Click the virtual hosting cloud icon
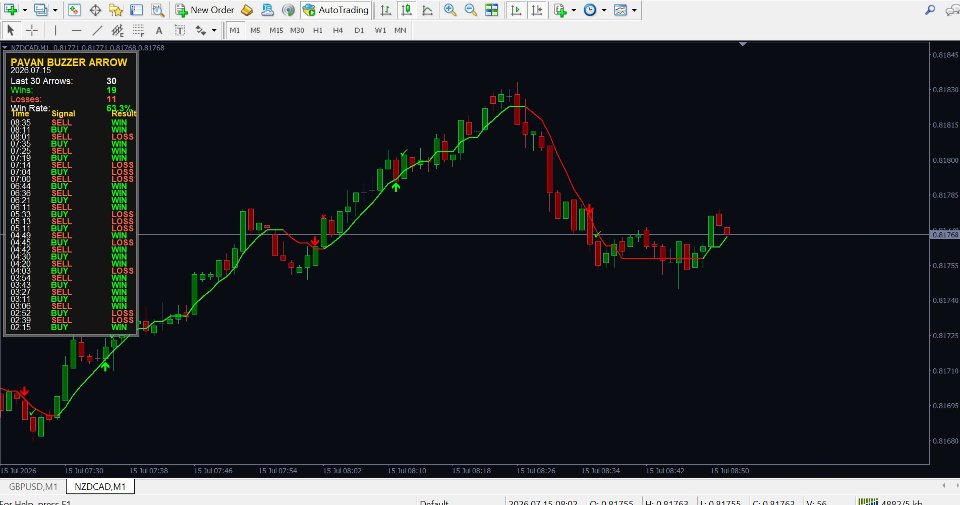Viewport: 960px width, 505px height. point(268,10)
